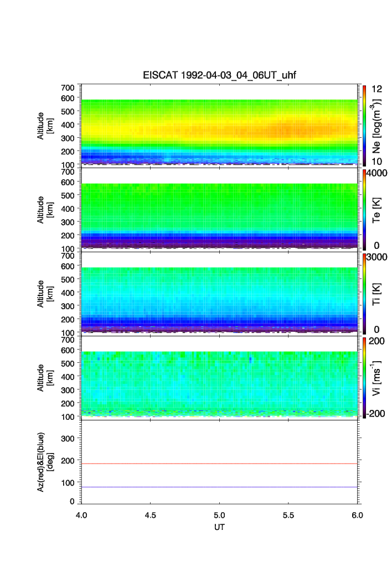
Task: Click the "10" minimum on Ne color bar
Action: tap(376, 162)
